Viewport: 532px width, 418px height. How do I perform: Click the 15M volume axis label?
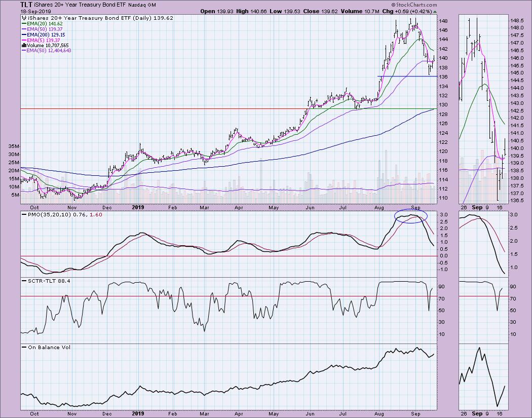(14, 179)
